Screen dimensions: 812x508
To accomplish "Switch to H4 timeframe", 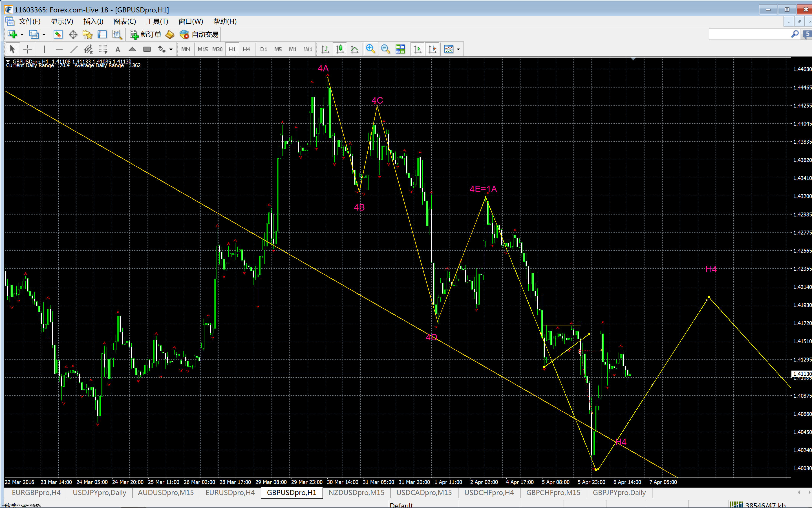I will click(x=246, y=49).
